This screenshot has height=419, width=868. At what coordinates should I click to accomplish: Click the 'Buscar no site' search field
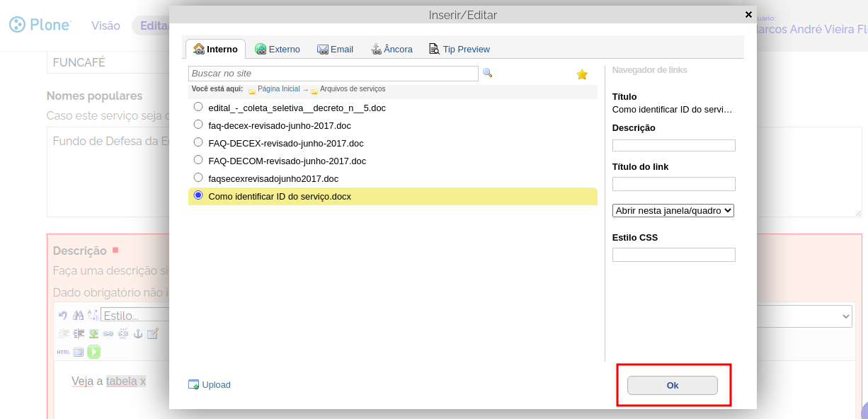click(333, 74)
